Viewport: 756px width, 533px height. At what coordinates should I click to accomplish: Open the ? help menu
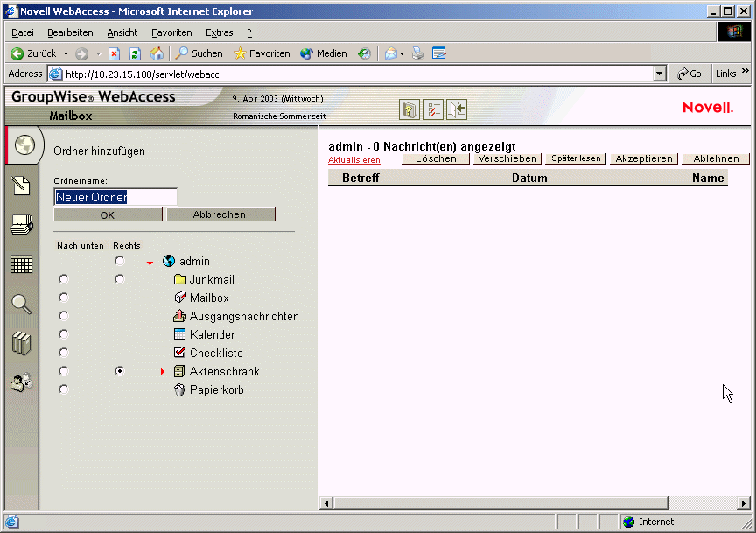[249, 32]
